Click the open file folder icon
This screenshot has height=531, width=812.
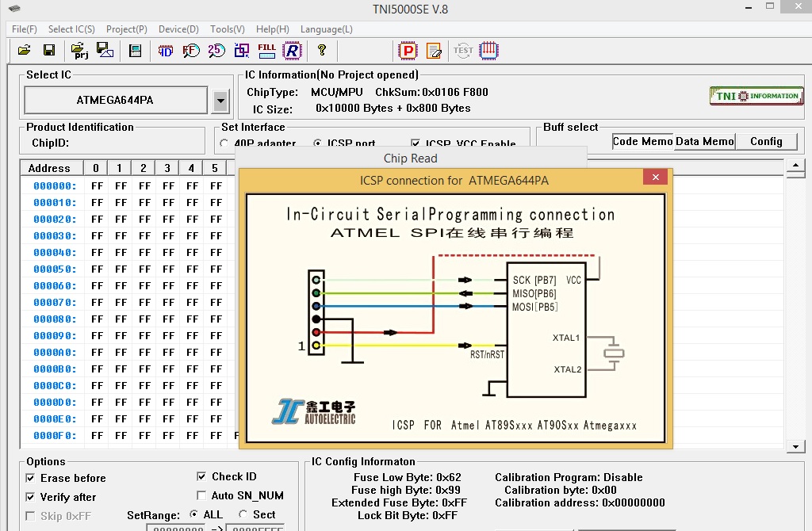(24, 50)
